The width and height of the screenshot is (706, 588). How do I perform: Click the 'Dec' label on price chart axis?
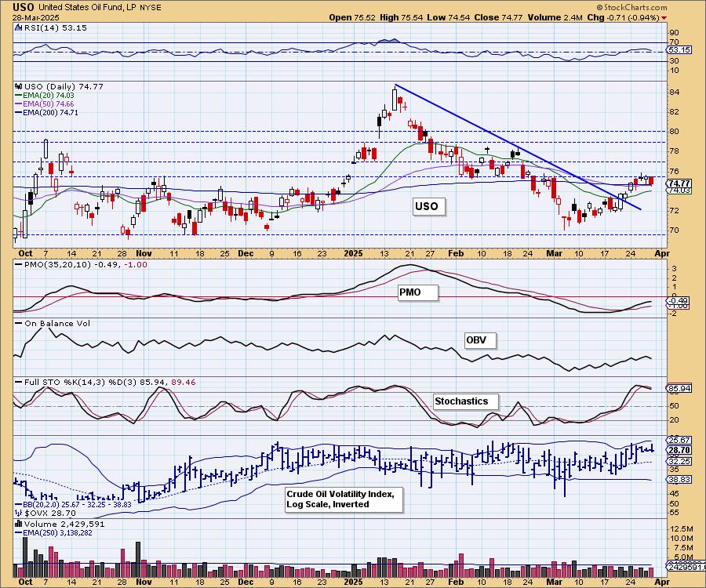[246, 253]
